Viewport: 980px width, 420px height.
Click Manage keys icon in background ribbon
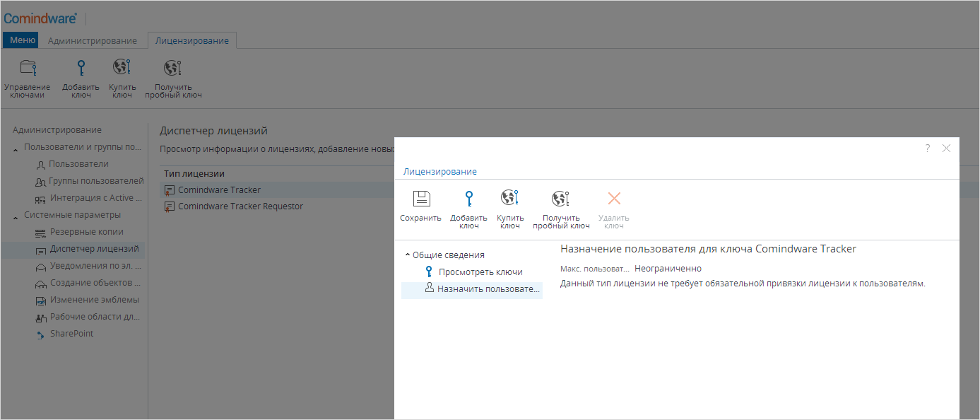pos(28,68)
